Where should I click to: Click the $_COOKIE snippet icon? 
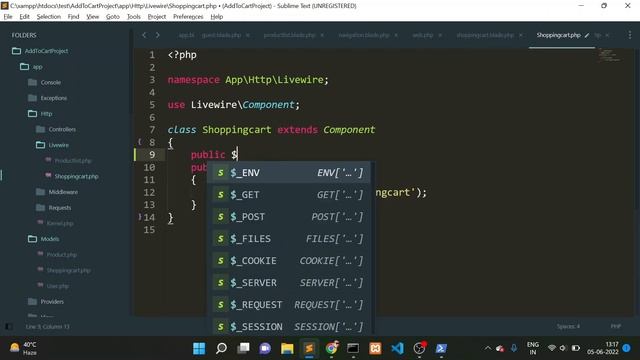[x=220, y=260]
